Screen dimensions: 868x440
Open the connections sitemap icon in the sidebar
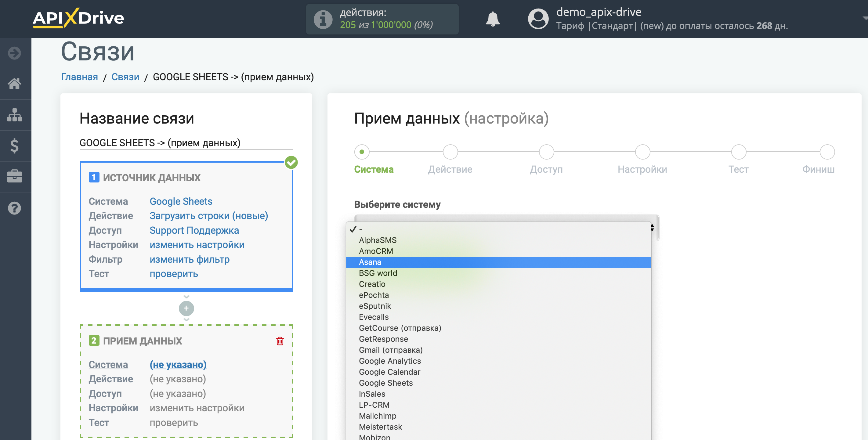coord(14,115)
